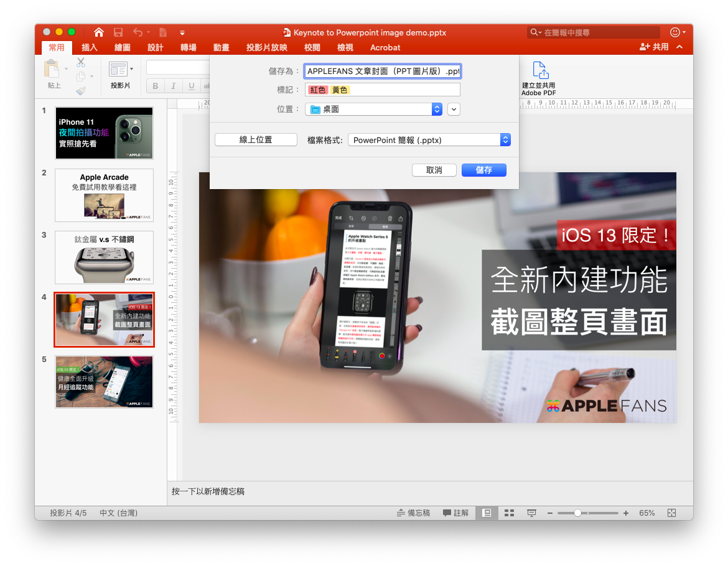Click the 貼上 paste clipboard icon
The height and width of the screenshot is (566, 728).
point(52,69)
